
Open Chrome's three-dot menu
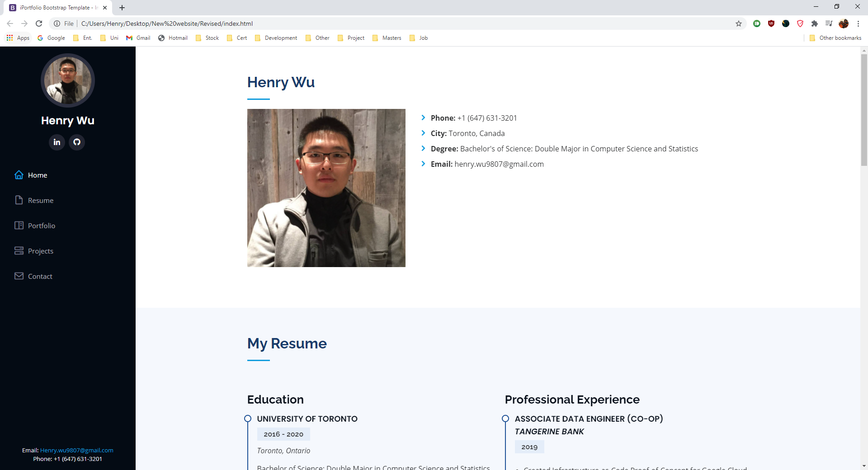coord(858,23)
